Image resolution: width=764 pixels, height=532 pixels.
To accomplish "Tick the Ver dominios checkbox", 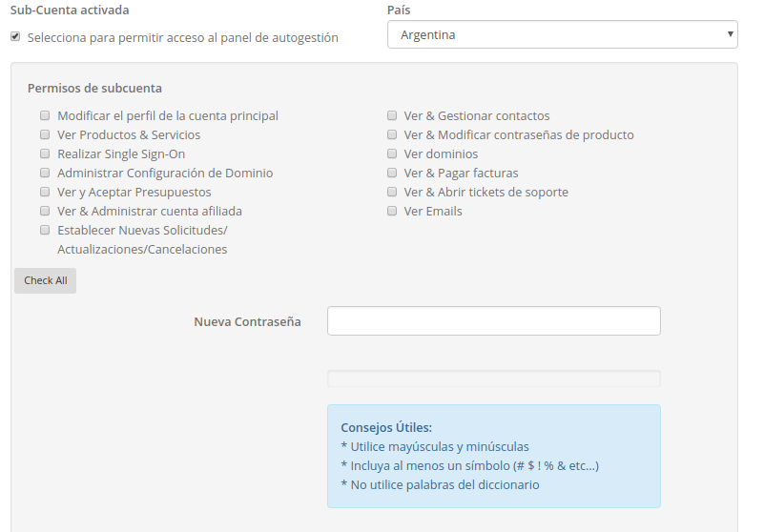I will 392,153.
